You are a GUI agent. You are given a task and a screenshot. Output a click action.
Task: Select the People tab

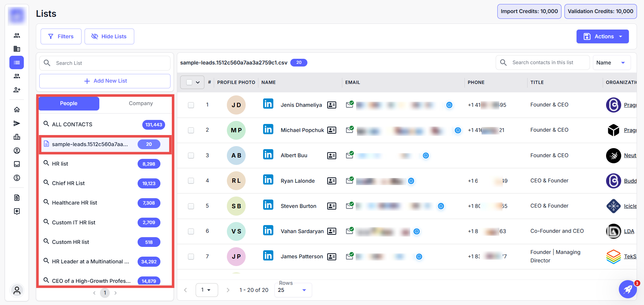tap(69, 103)
